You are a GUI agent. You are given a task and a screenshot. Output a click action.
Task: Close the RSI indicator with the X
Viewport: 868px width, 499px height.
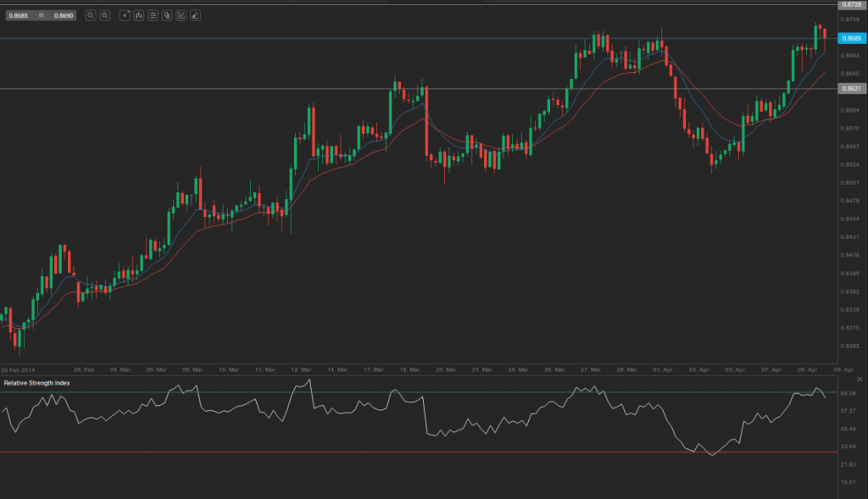point(860,379)
